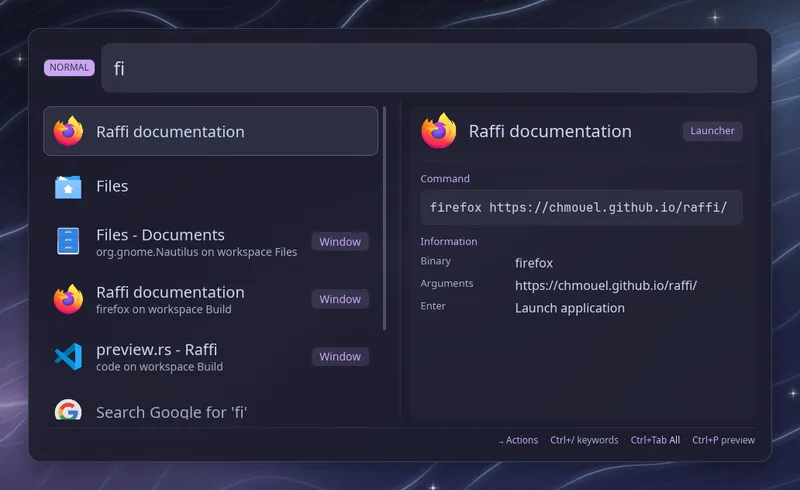Click 'Ctrl+P preview' footer hint
800x490 pixels.
[723, 440]
